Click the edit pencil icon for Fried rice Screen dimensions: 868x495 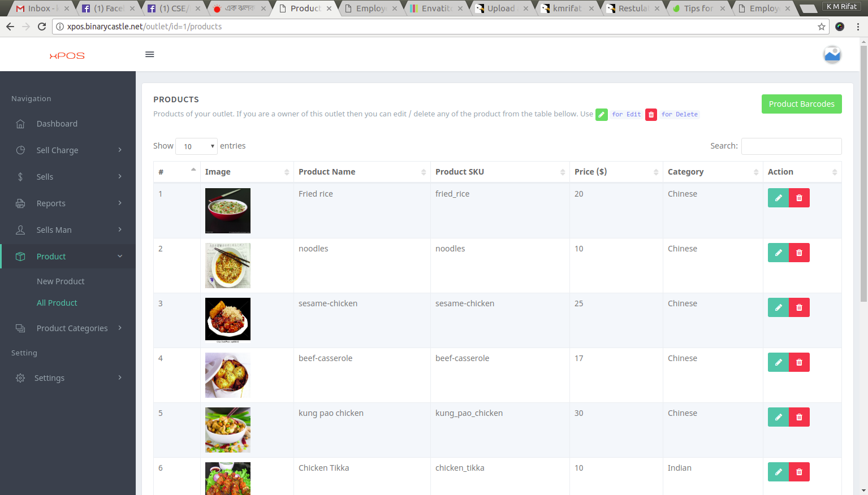point(778,198)
